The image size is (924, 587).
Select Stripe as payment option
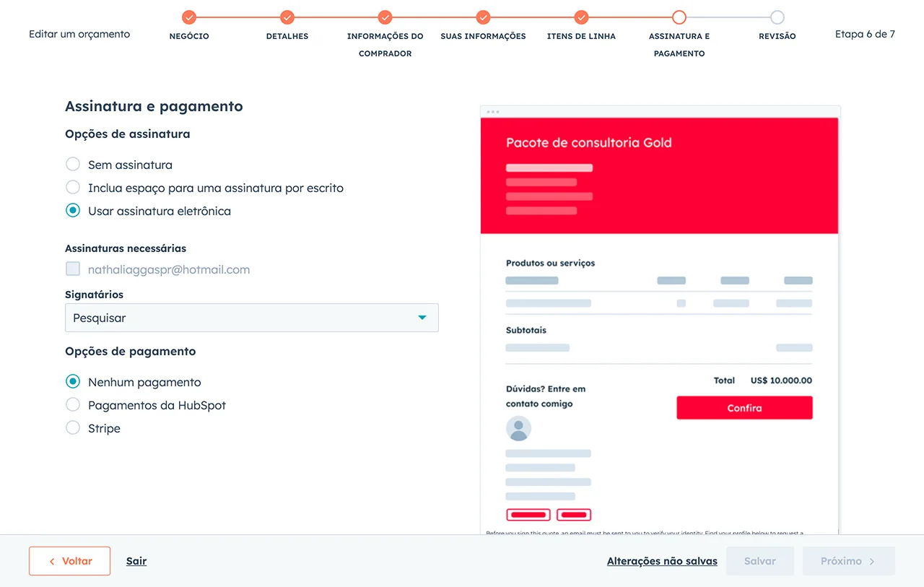point(73,428)
